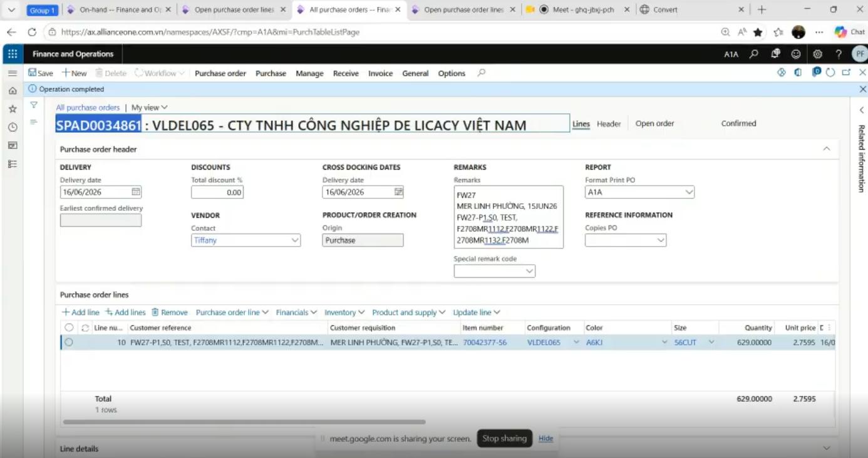Create a New purchase order

click(74, 73)
